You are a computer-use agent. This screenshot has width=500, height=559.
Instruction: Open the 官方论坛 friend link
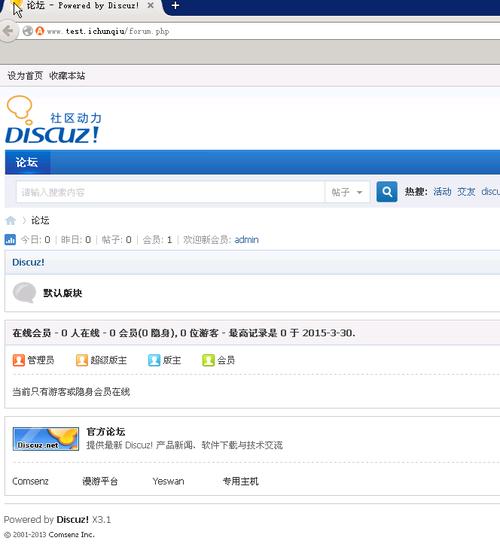[x=106, y=432]
